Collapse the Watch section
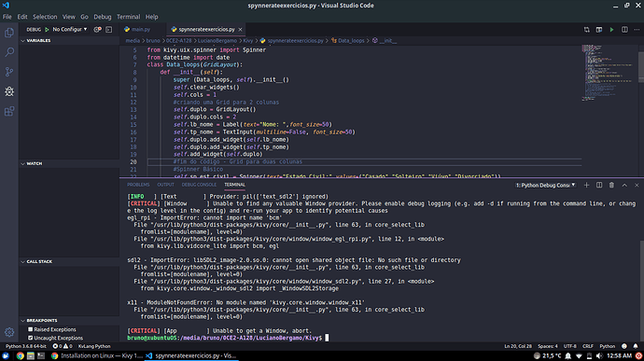The height and width of the screenshot is (361, 644). [69, 163]
